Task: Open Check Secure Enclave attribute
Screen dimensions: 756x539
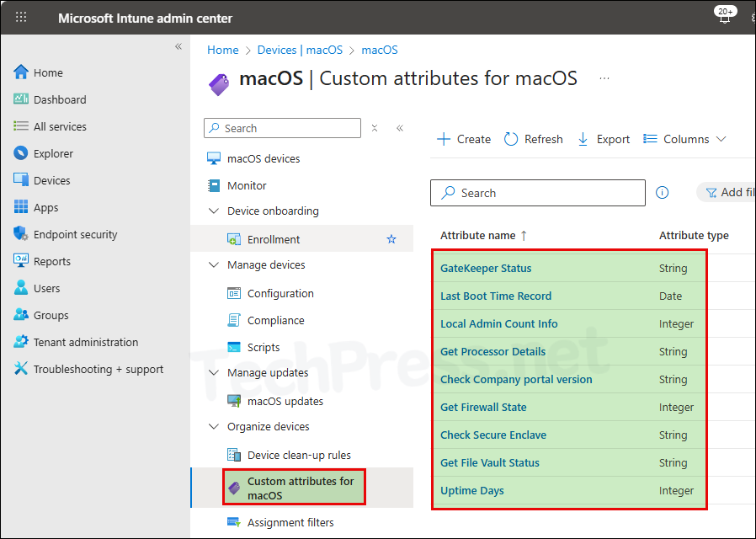Action: (x=493, y=435)
